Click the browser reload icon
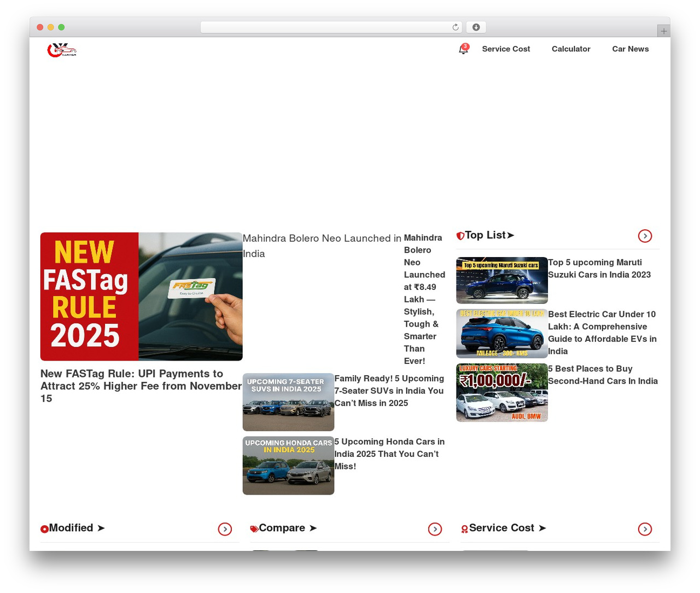This screenshot has width=700, height=593. [x=456, y=27]
